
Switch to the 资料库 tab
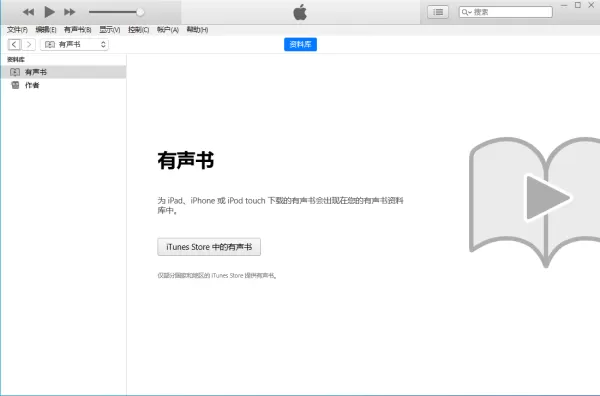click(300, 44)
